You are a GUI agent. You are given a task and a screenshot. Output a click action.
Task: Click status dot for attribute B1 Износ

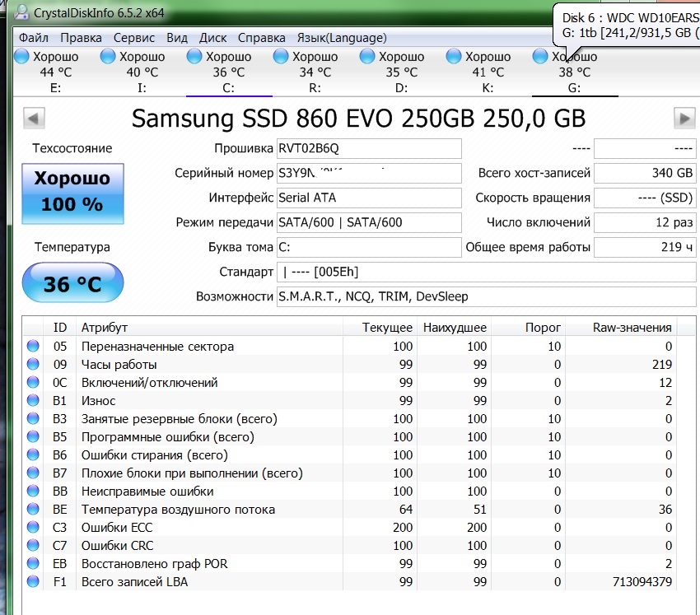(x=33, y=400)
